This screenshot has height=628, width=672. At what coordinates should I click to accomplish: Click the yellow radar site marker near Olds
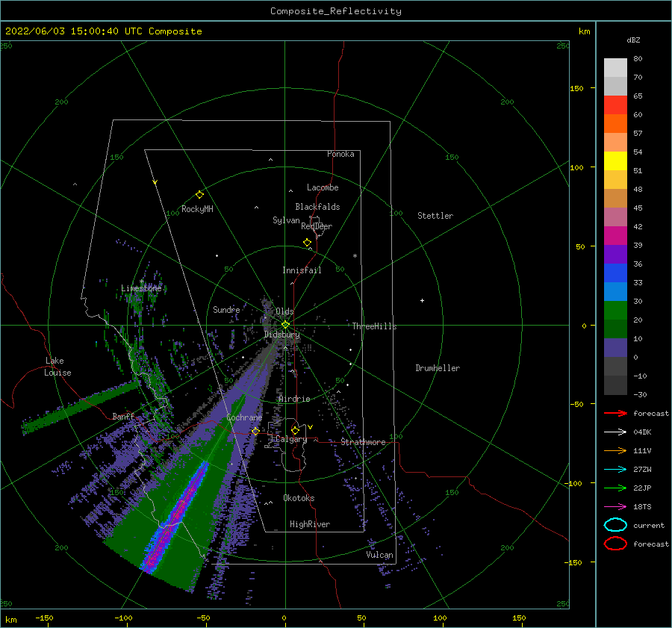point(285,325)
